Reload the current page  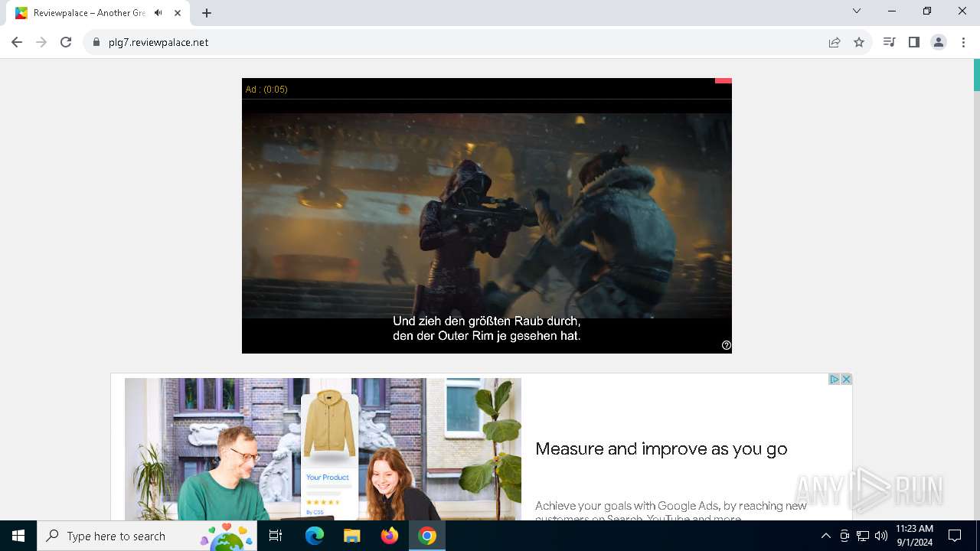[66, 42]
